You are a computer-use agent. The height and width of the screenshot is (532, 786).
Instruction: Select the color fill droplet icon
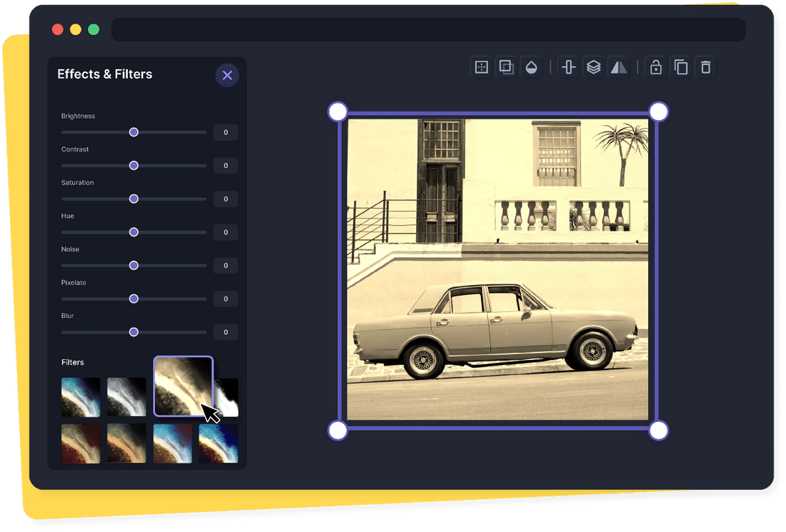point(532,66)
